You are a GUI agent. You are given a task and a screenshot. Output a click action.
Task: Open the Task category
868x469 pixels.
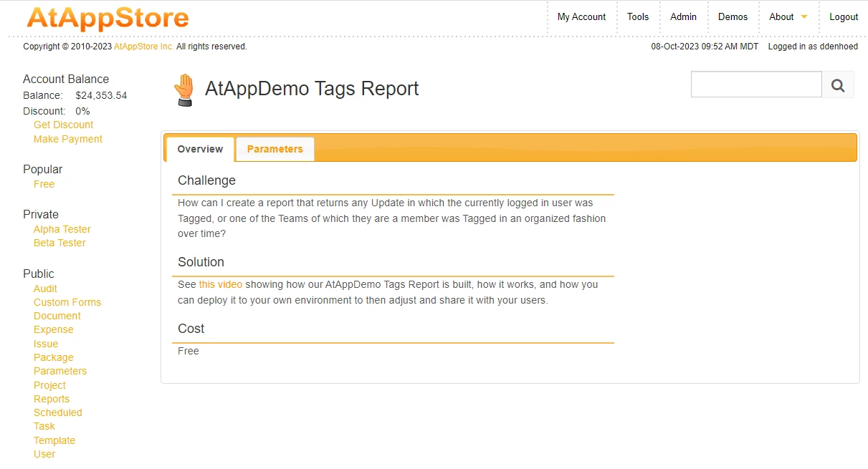(x=44, y=426)
